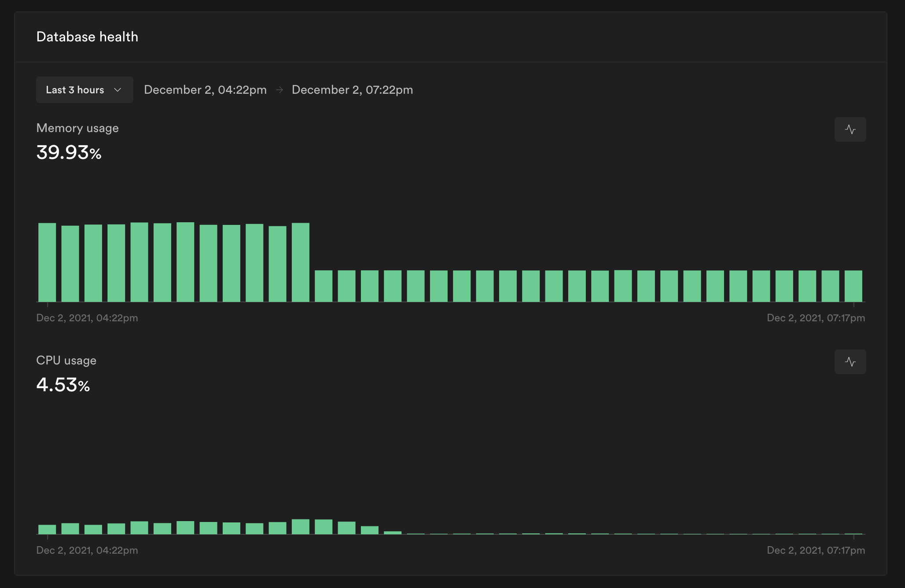
Task: Click the Database health heading
Action: tap(87, 37)
